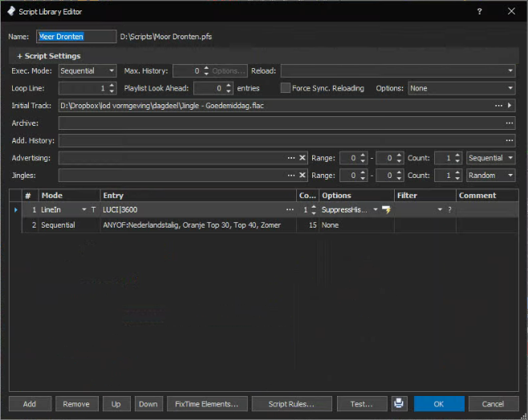Viewport: 528px width, 420px height.
Task: Decrease Jingles Range start value
Action: [363, 178]
